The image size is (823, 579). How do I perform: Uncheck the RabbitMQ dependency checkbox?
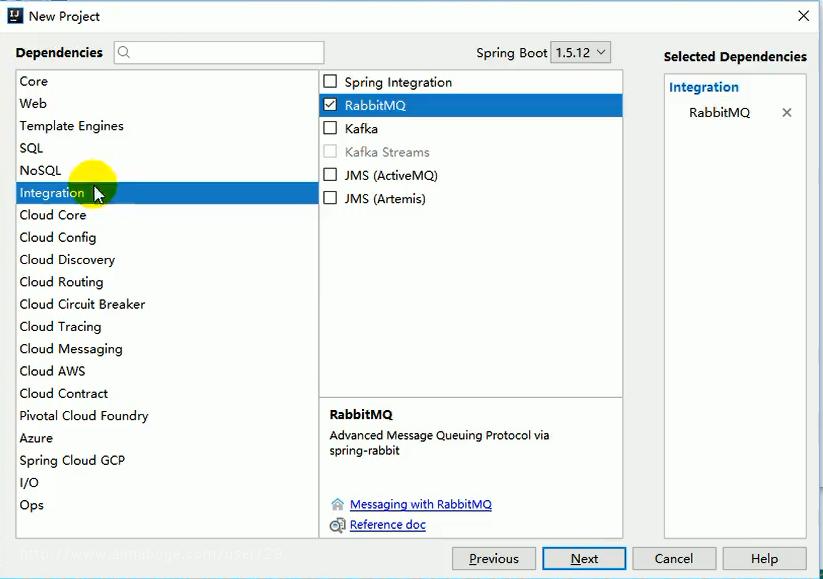[x=330, y=105]
